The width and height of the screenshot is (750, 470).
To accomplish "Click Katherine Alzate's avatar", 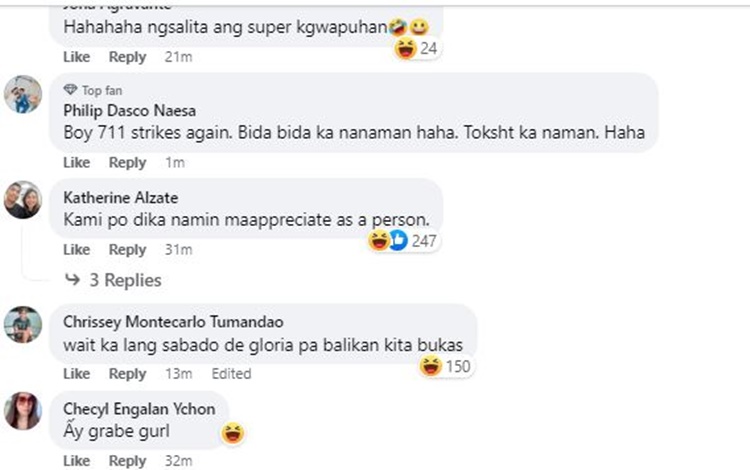I will coord(22,199).
